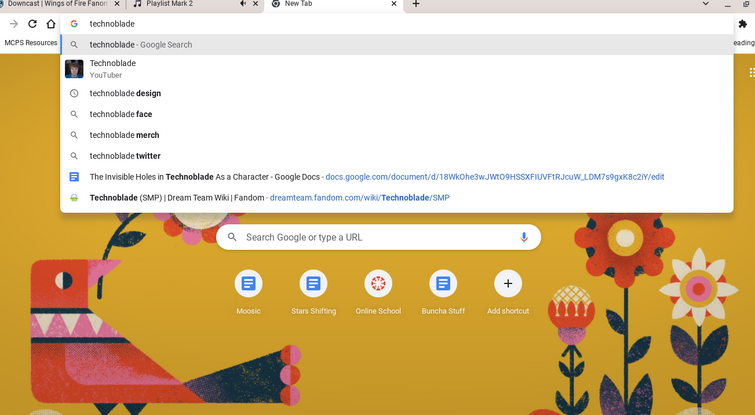This screenshot has width=755, height=415.
Task: Click the docs.google.com document URL text
Action: (495, 177)
